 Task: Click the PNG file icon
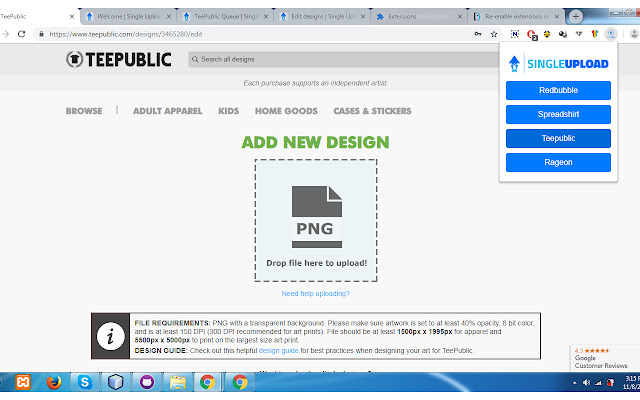(317, 217)
